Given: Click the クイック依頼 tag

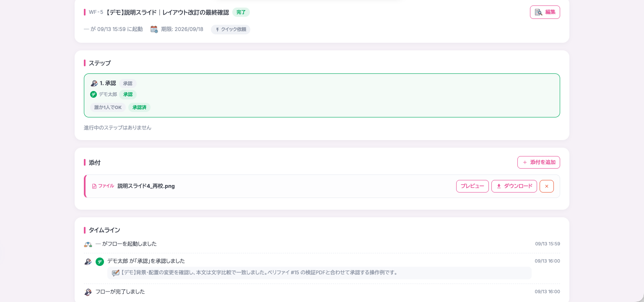Looking at the screenshot, I should coord(231,29).
